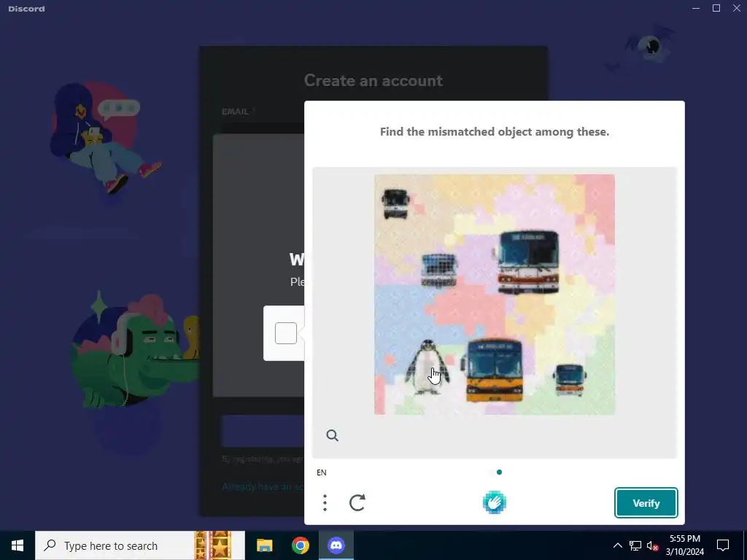Click the Discord taskbar icon
Screen dimensions: 747x560
point(336,545)
